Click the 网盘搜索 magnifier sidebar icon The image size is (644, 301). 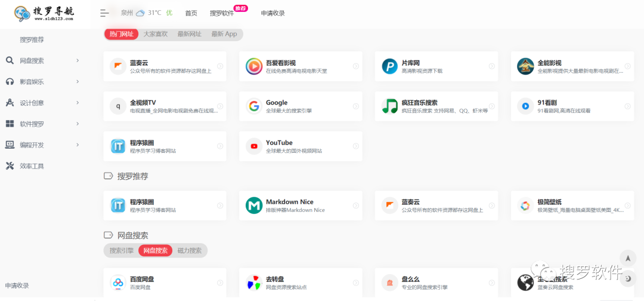pyautogui.click(x=10, y=61)
